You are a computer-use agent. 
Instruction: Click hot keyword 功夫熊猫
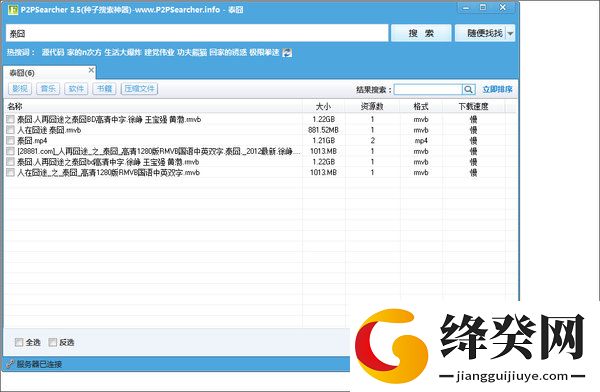pyautogui.click(x=192, y=52)
